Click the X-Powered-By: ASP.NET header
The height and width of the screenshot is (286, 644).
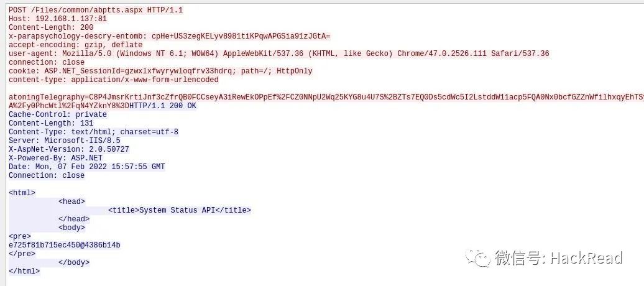[x=55, y=158]
